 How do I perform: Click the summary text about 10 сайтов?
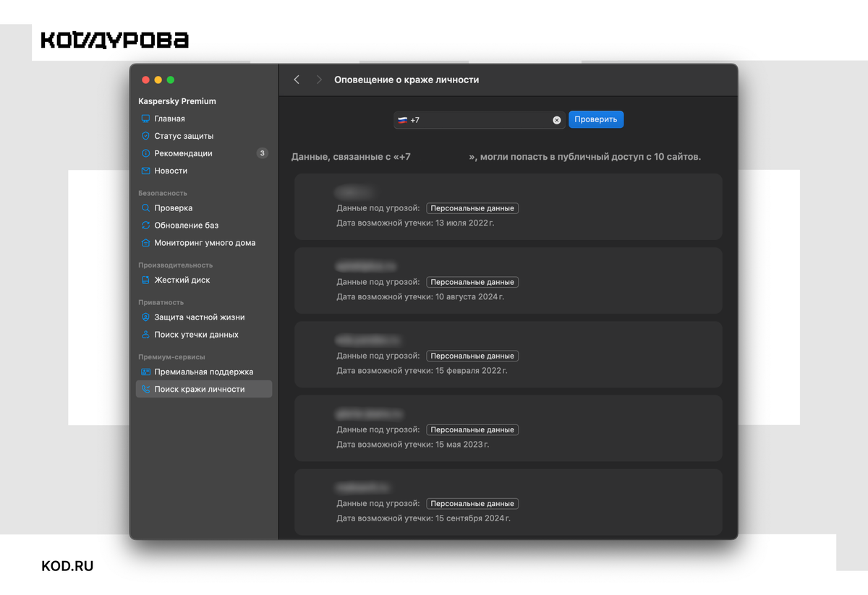[x=496, y=156]
